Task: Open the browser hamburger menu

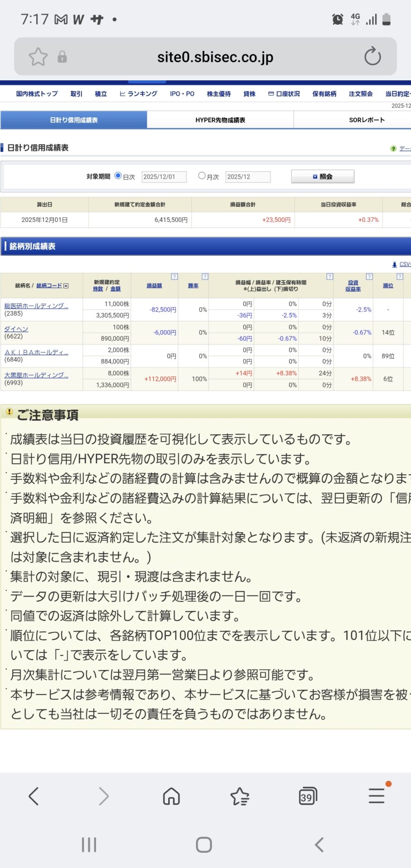Action: (376, 796)
